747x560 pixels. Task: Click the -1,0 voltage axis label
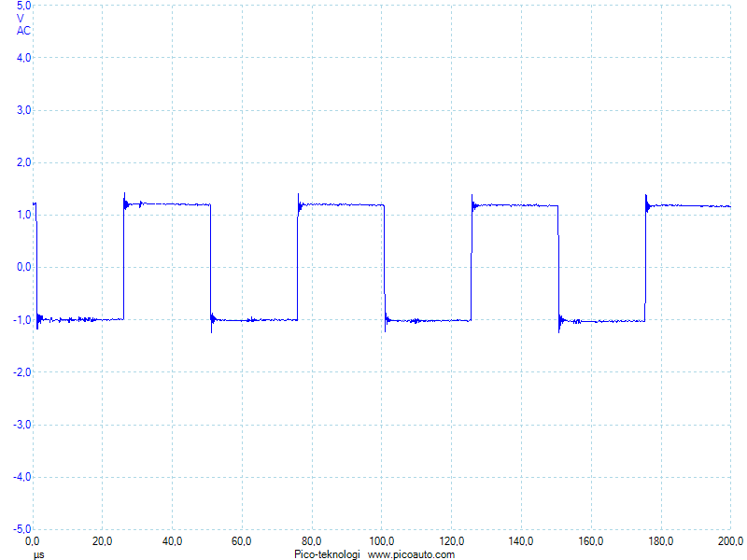(x=21, y=320)
